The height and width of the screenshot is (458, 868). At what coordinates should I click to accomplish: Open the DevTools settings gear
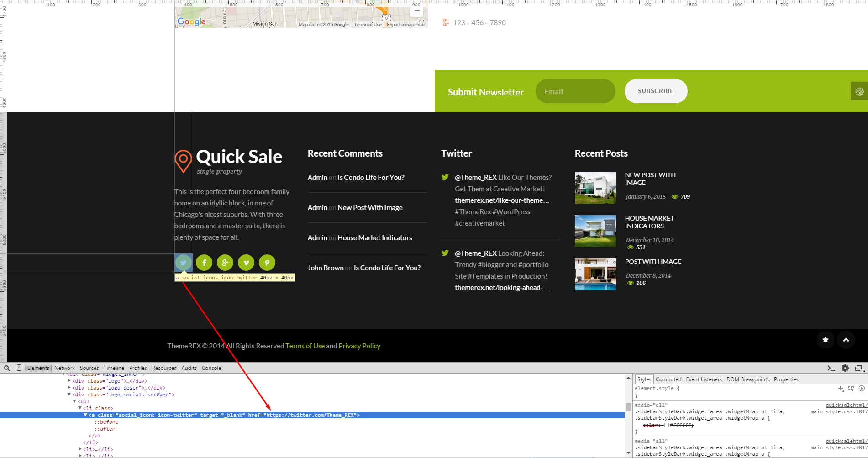(x=845, y=368)
